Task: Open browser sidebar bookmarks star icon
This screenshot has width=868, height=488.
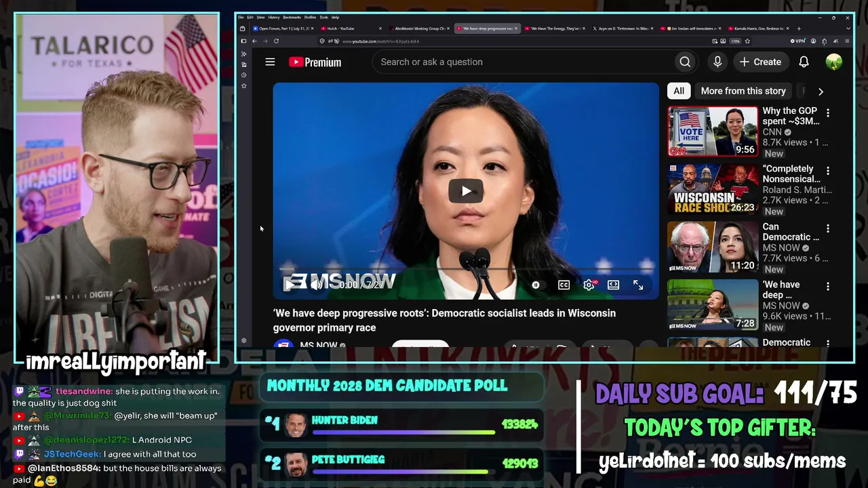Action: click(x=244, y=86)
